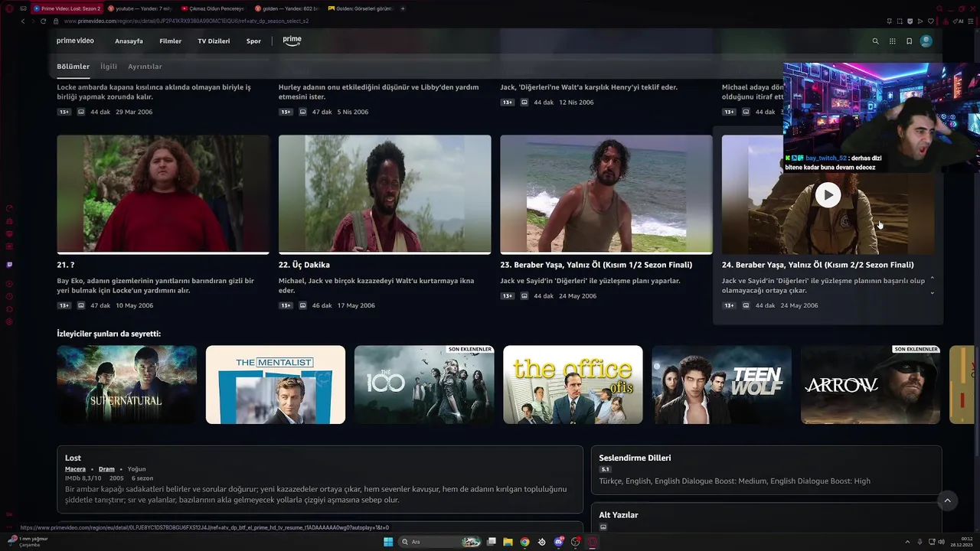This screenshot has width=980, height=551.
Task: Go back with browser back arrow
Action: [23, 21]
